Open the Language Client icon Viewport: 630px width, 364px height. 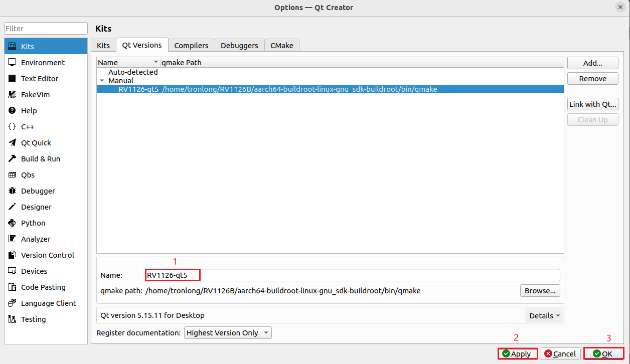tap(13, 303)
